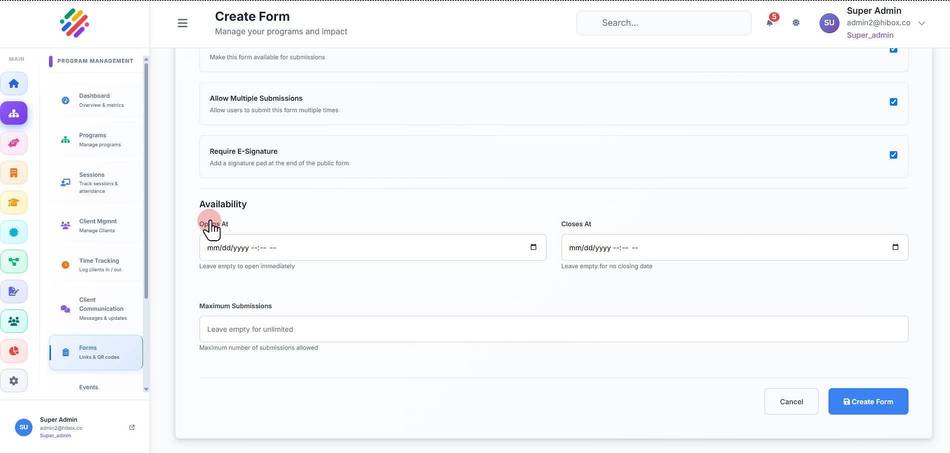This screenshot has width=950, height=453.
Task: Click the external link icon beside Super Admin
Action: coord(132,427)
